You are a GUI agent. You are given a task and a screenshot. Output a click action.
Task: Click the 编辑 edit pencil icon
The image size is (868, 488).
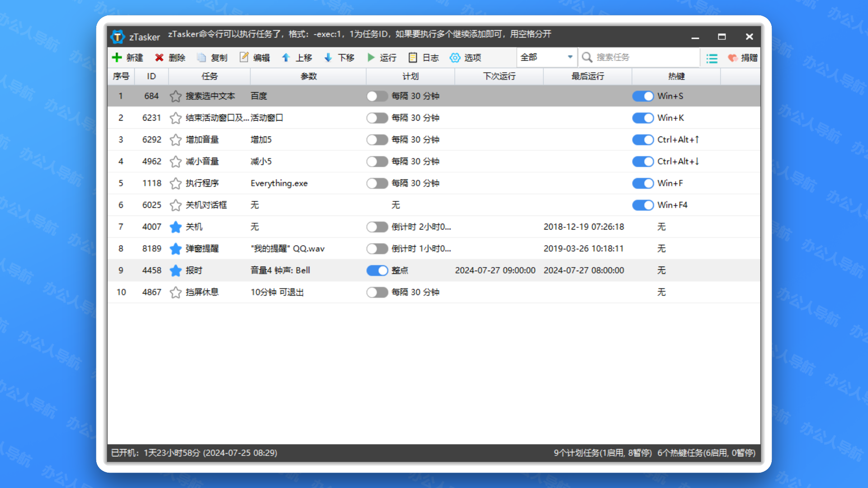(x=244, y=57)
